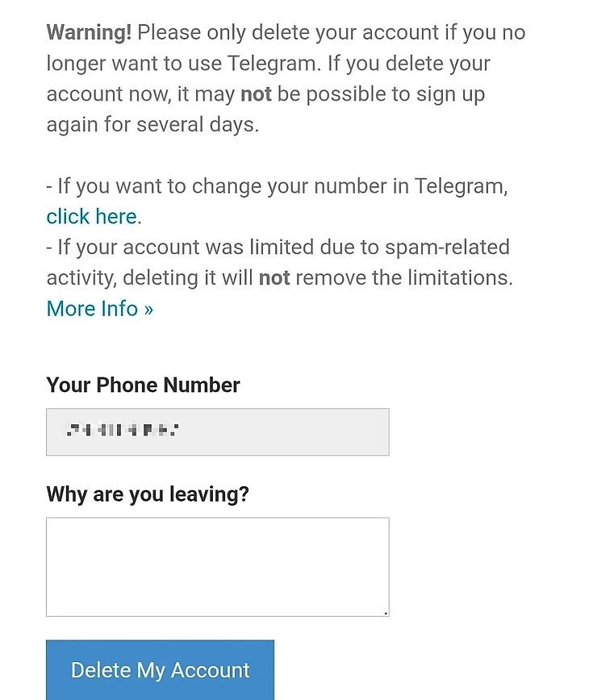Click the "activity, deleting it will" text

(x=149, y=278)
